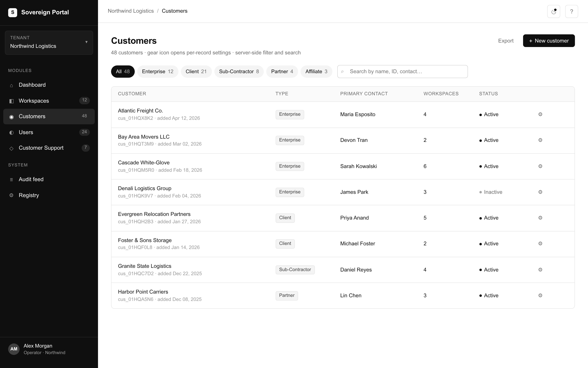Click Cascade White-Glove customer name
This screenshot has width=588, height=368.
pos(144,163)
